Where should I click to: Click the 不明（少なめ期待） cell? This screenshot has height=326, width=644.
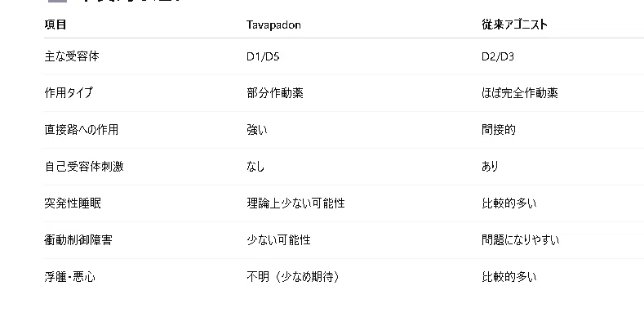coord(293,277)
